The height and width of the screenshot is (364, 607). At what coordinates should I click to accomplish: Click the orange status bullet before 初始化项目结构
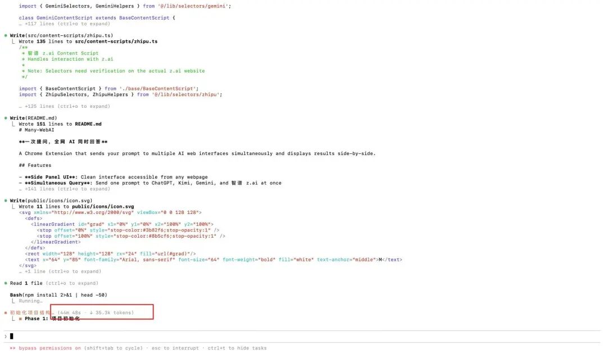6,312
